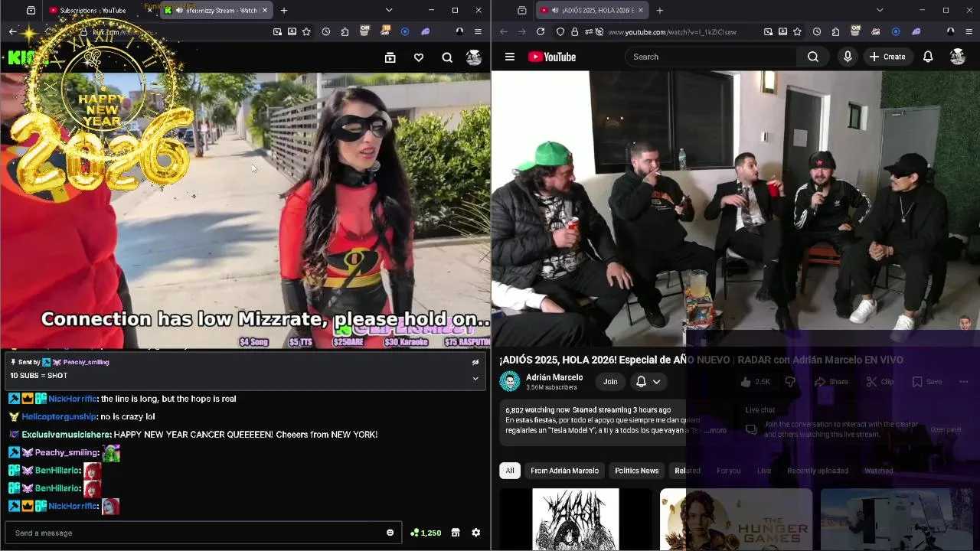The image size is (980, 551).
Task: Share the YouTube video
Action: pos(831,381)
